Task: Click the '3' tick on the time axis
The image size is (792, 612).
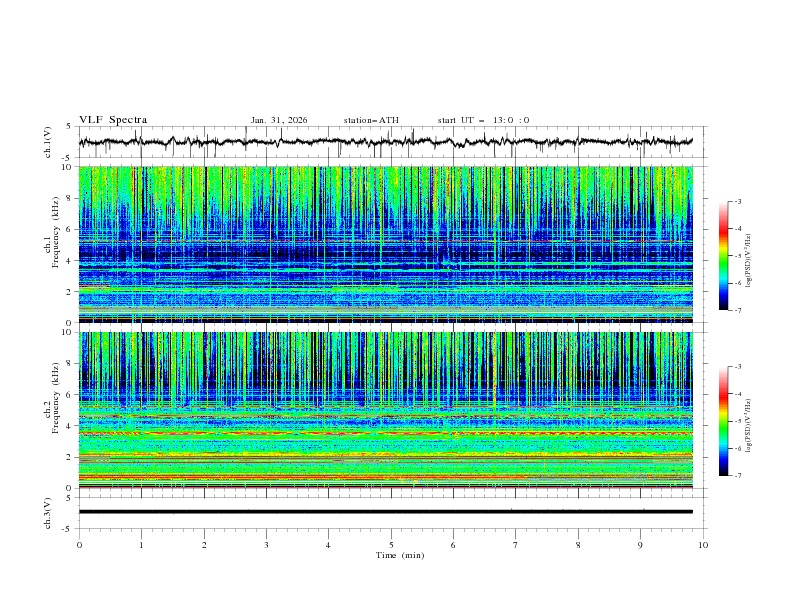Action: 266,545
